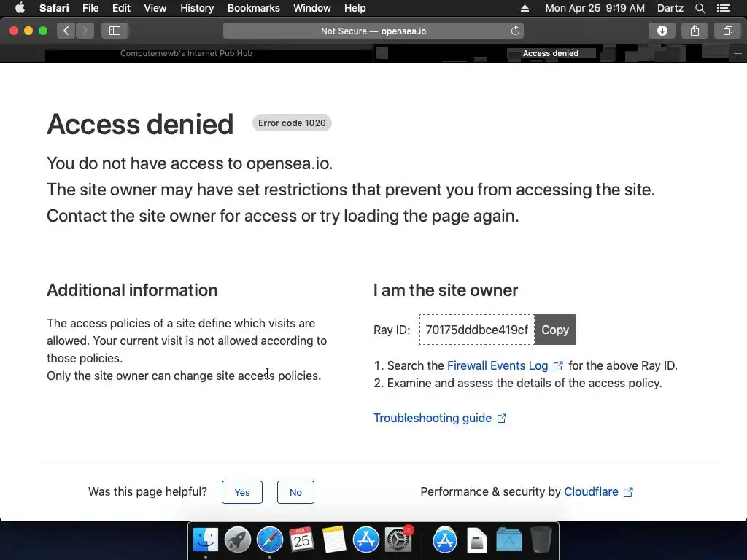Screen dimensions: 747x560
Task: Open the Troubleshooting guide link
Action: pyautogui.click(x=433, y=418)
